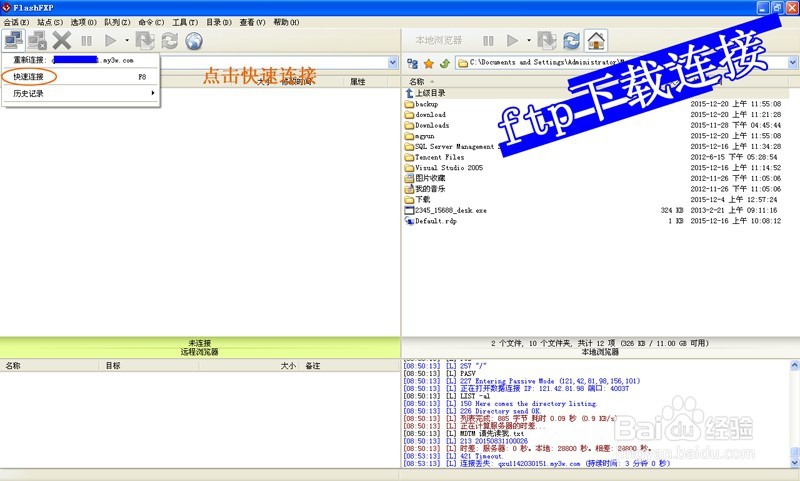Click the Abort X icon

click(62, 40)
